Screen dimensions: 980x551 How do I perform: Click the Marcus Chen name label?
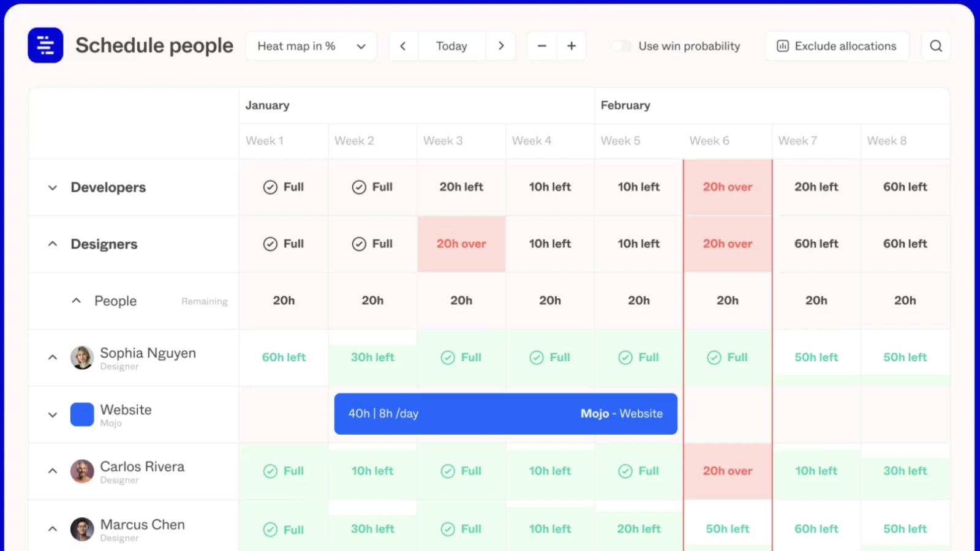[x=143, y=525]
